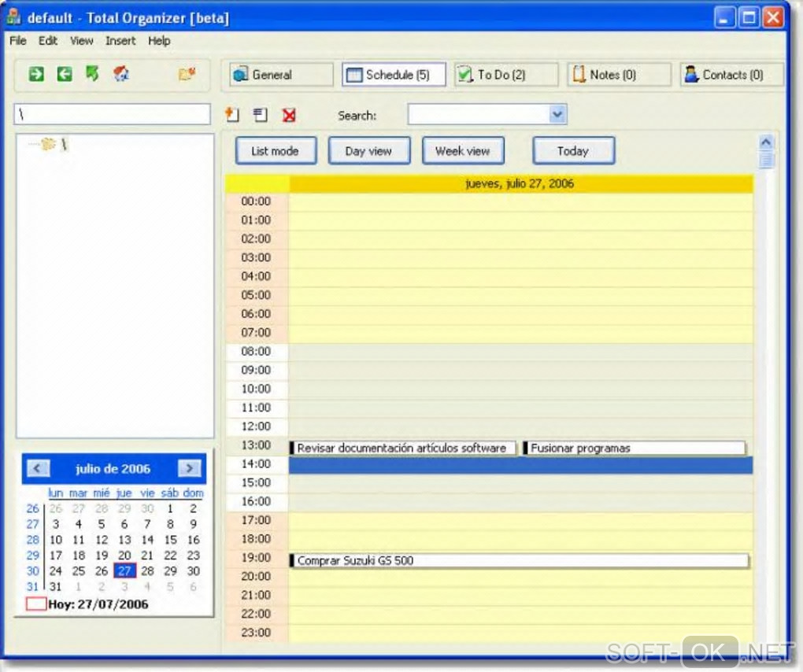Click the add new entry icon
The width and height of the screenshot is (803, 672).
pyautogui.click(x=232, y=115)
